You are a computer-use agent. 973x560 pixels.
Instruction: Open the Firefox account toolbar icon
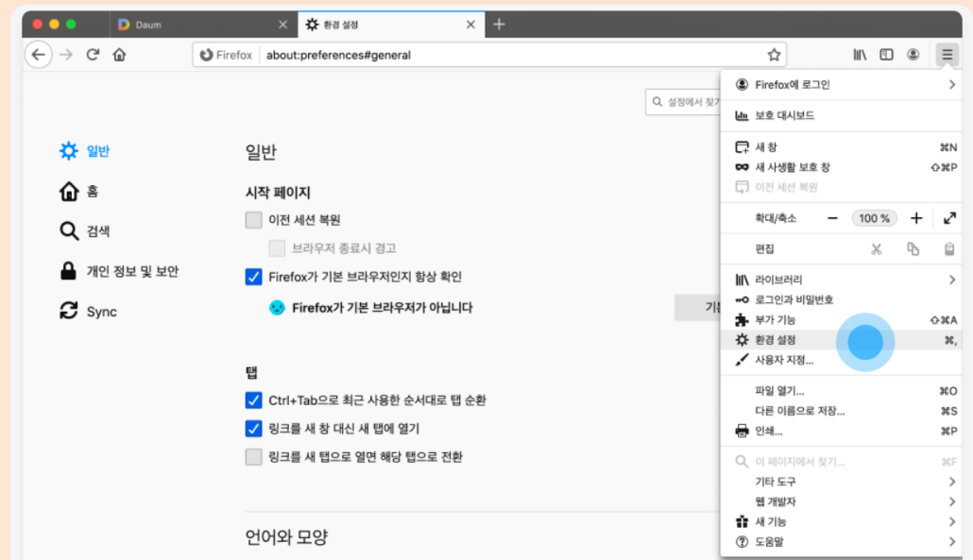click(x=913, y=55)
